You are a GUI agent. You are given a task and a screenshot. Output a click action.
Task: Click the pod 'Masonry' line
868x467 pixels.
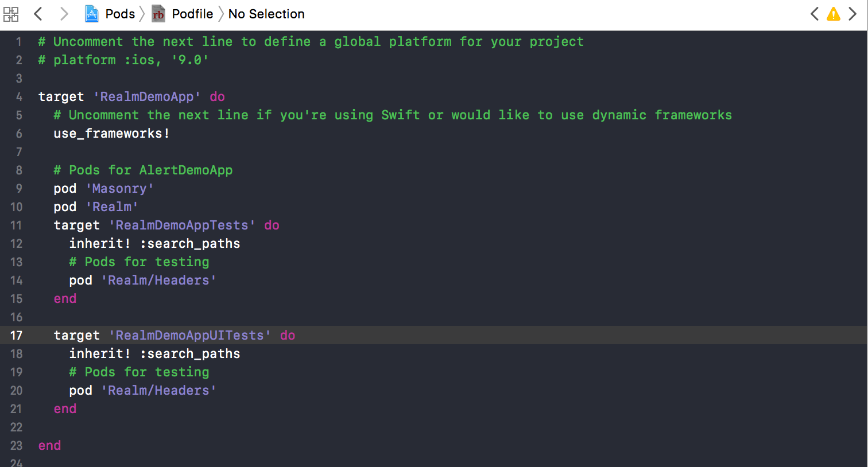[x=103, y=189]
